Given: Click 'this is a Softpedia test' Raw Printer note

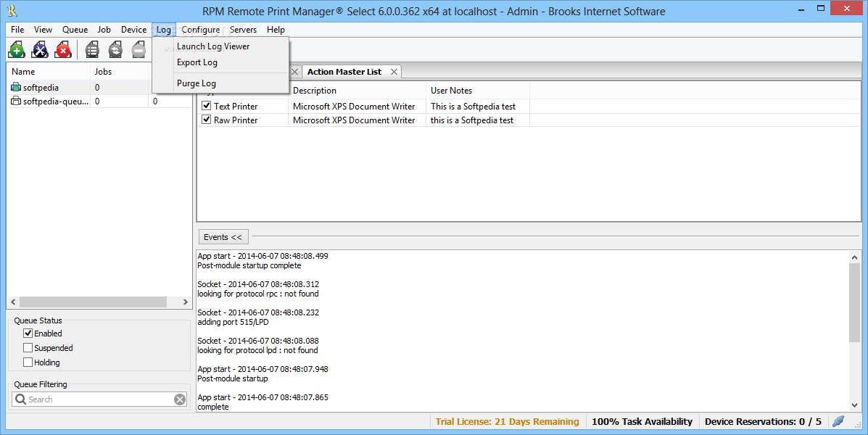Looking at the screenshot, I should (x=472, y=120).
